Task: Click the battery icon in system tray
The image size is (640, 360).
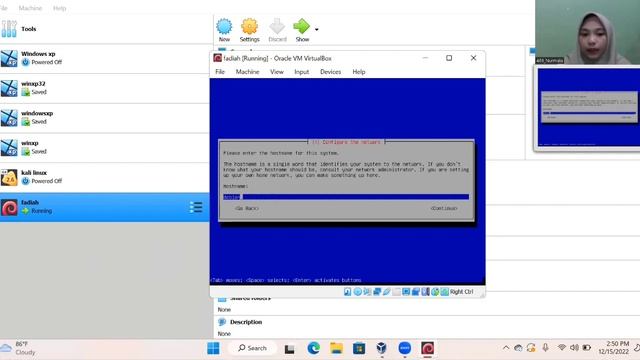Action: (x=587, y=348)
